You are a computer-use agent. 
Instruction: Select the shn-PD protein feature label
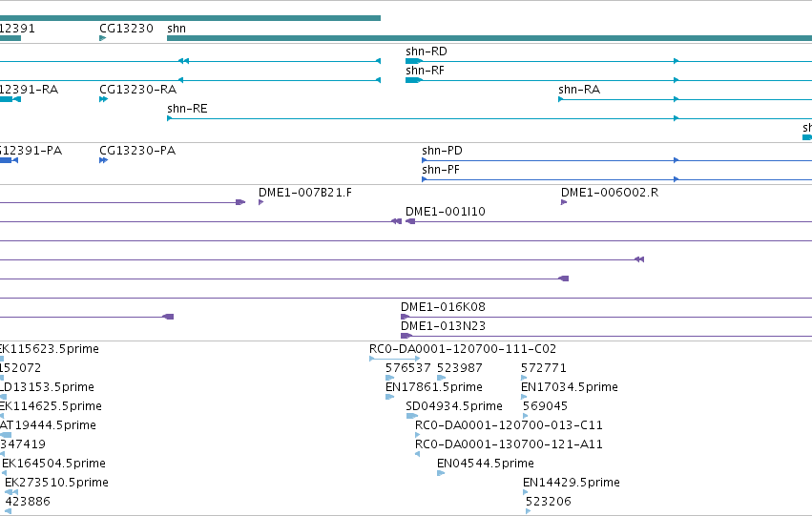point(442,151)
